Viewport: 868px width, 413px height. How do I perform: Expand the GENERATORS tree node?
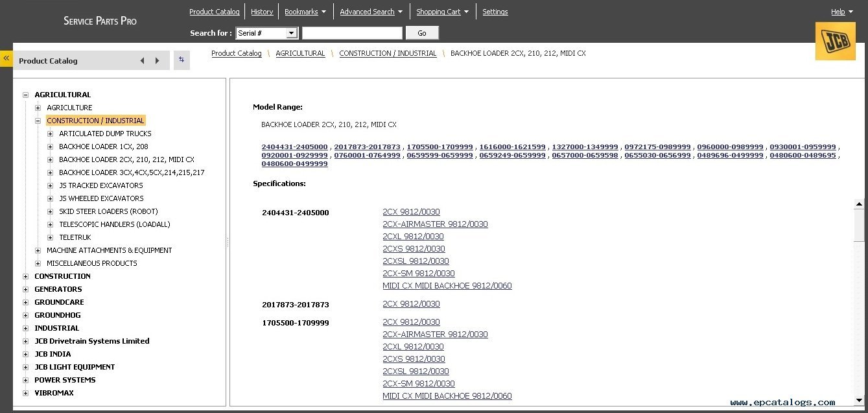point(26,289)
